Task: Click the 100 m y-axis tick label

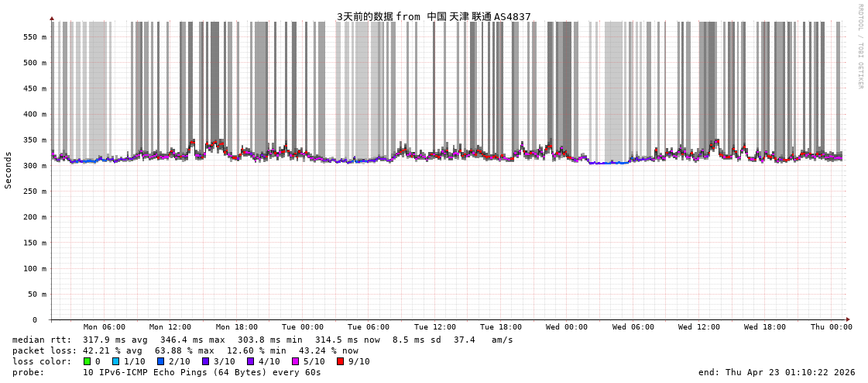Action: (x=34, y=269)
